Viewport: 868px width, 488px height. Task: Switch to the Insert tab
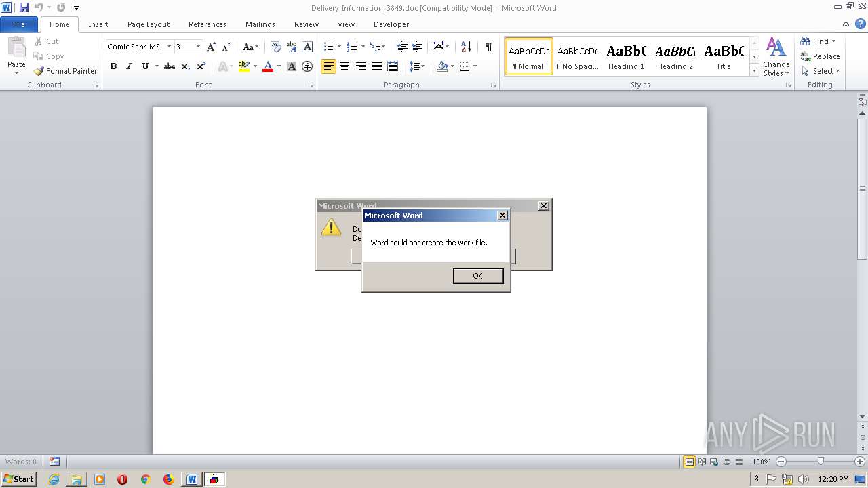tap(98, 24)
